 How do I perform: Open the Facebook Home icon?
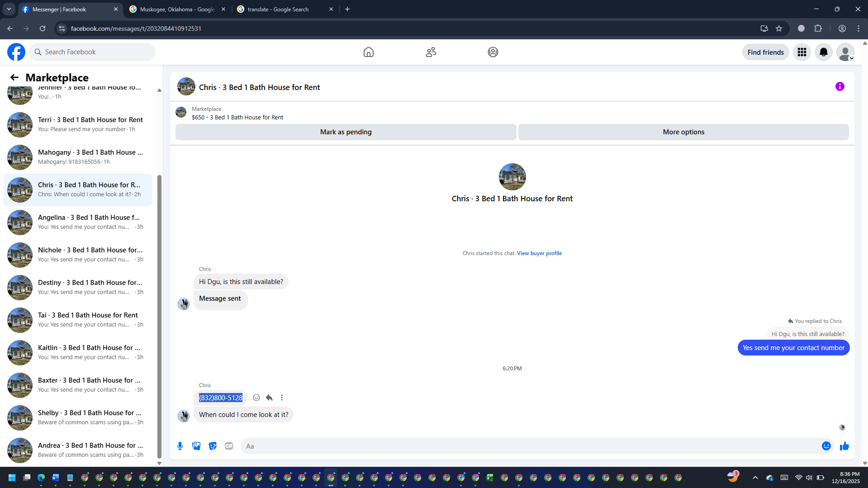tap(369, 52)
